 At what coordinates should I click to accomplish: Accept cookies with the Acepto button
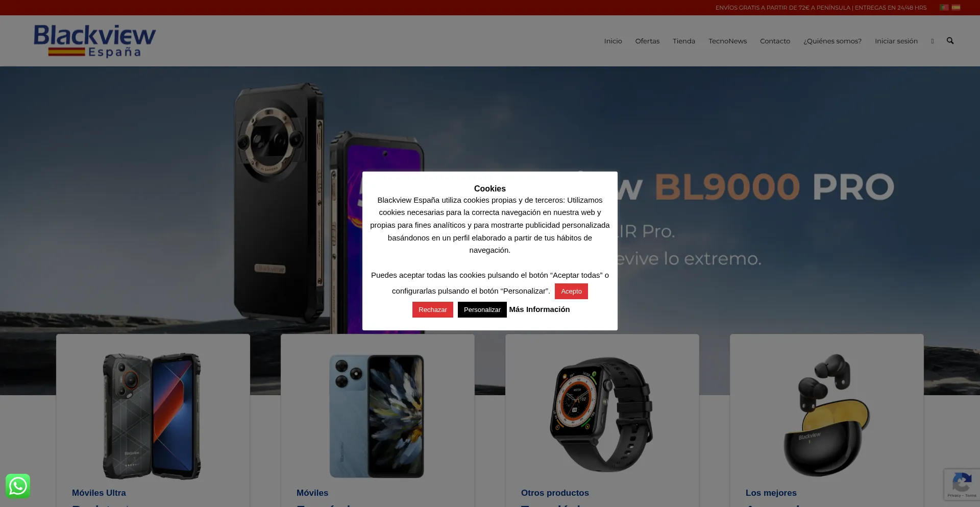(571, 291)
